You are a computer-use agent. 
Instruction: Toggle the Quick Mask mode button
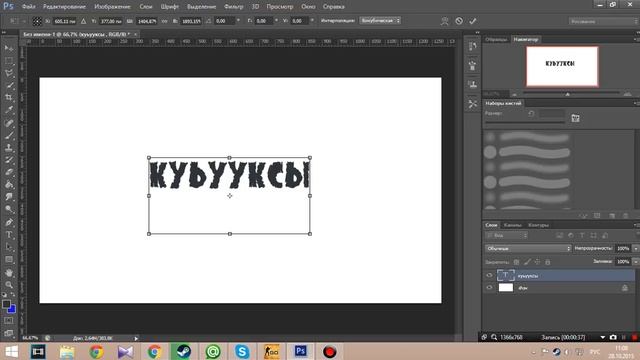pos(9,321)
